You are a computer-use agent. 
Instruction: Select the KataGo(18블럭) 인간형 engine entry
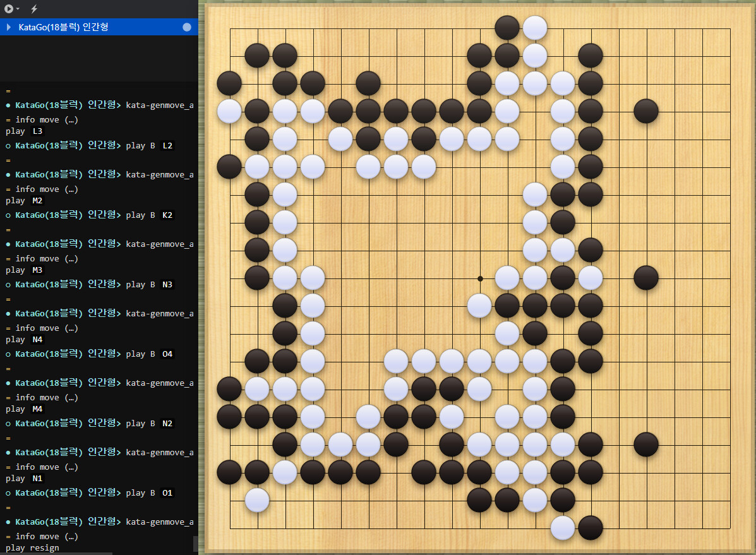(x=99, y=27)
